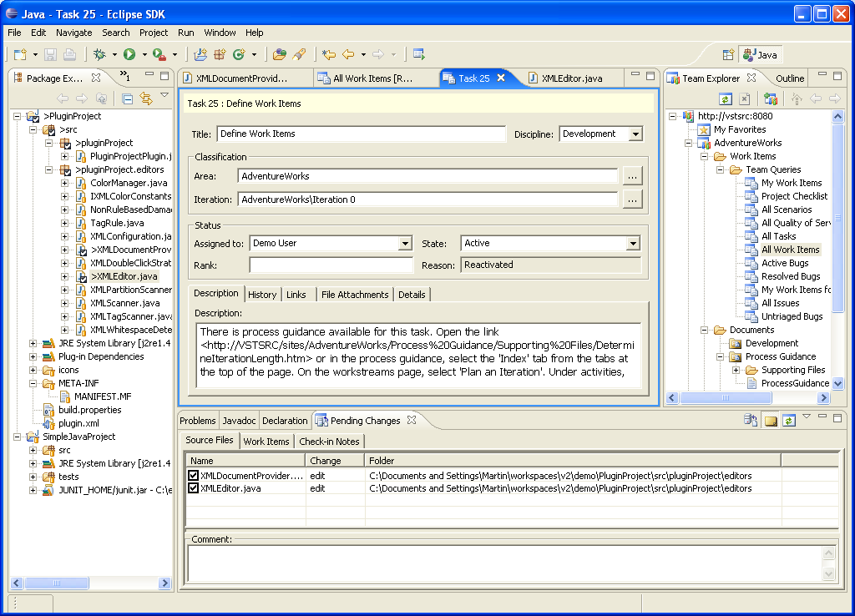This screenshot has width=855, height=616.
Task: Click the Title input field
Action: coord(362,134)
